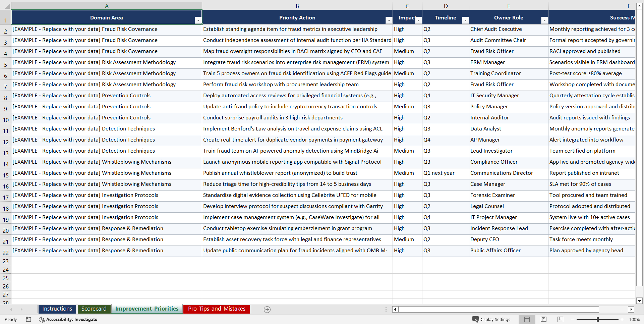Open Page Break Preview via status bar icon
644x324 pixels.
tap(560, 319)
